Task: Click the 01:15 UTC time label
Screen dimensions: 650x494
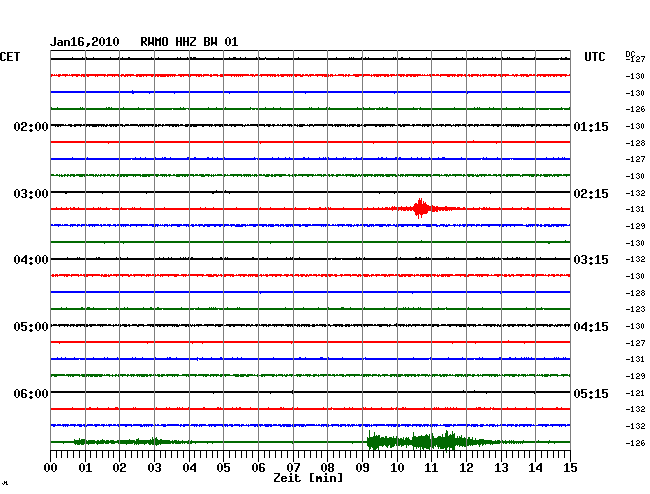Action: coord(591,126)
